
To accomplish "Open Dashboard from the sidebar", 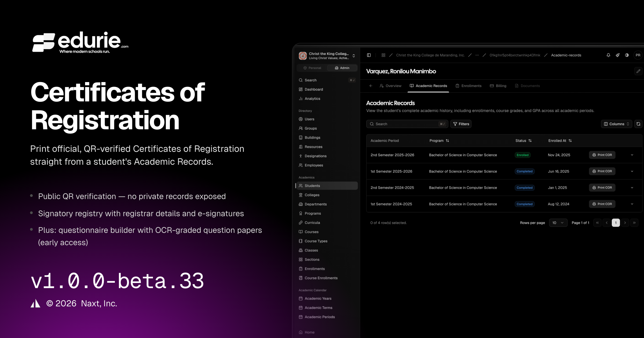I will tap(327, 89).
